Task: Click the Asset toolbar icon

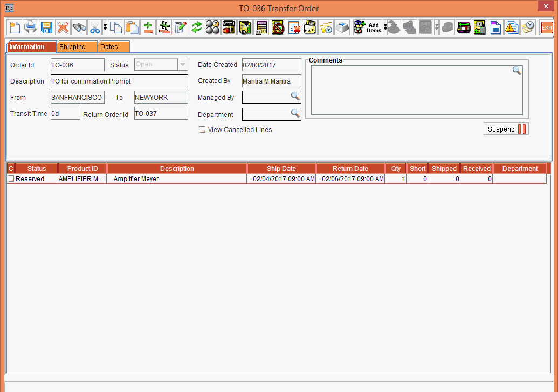Action: coord(229,27)
